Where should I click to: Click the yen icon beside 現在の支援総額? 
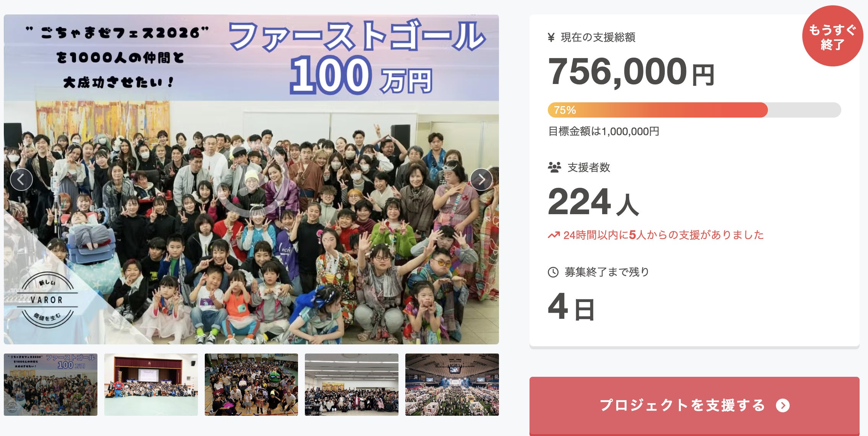click(x=551, y=37)
